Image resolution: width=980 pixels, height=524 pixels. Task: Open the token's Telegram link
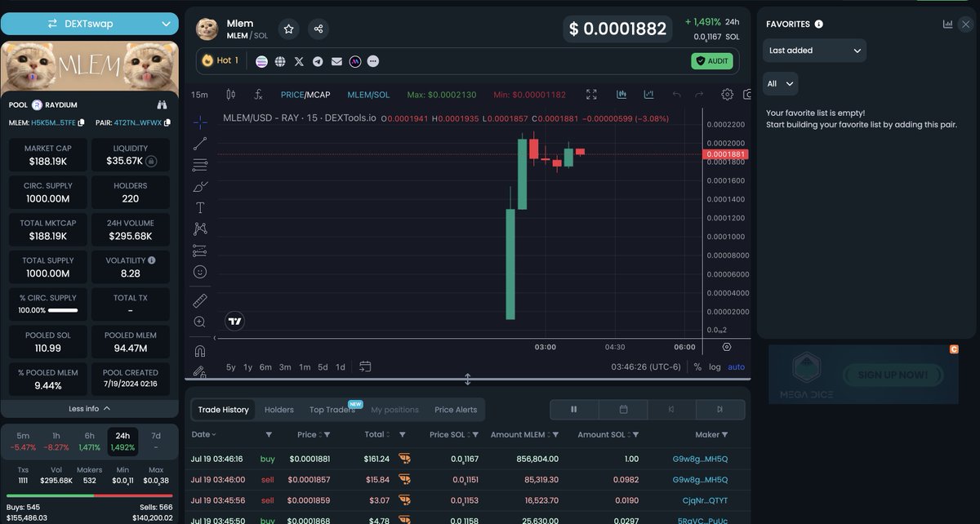pyautogui.click(x=318, y=61)
